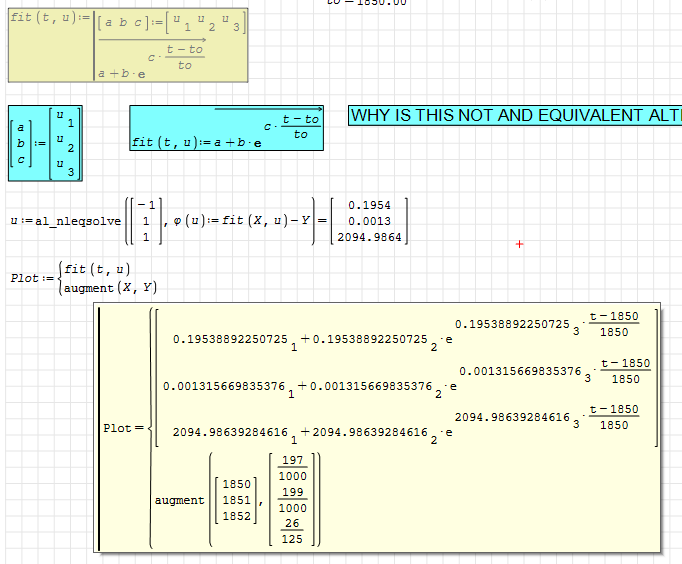The image size is (682, 564).
Task: Click the 'Plot:=' definition name
Action: point(28,278)
